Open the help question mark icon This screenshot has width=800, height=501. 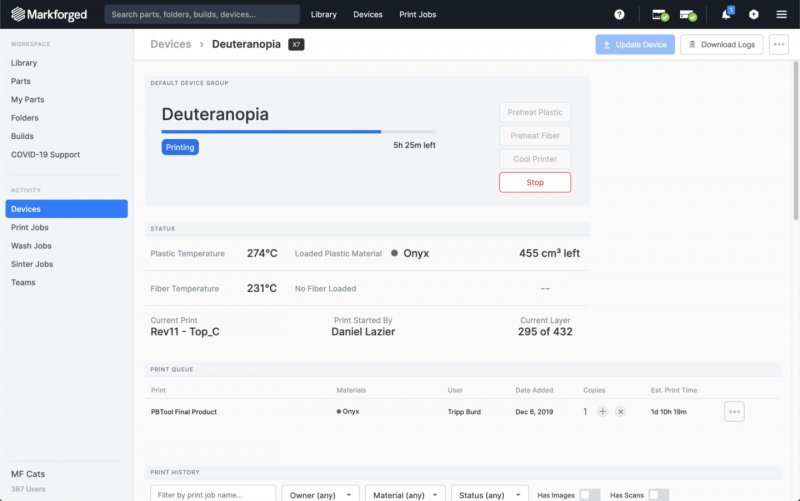620,15
